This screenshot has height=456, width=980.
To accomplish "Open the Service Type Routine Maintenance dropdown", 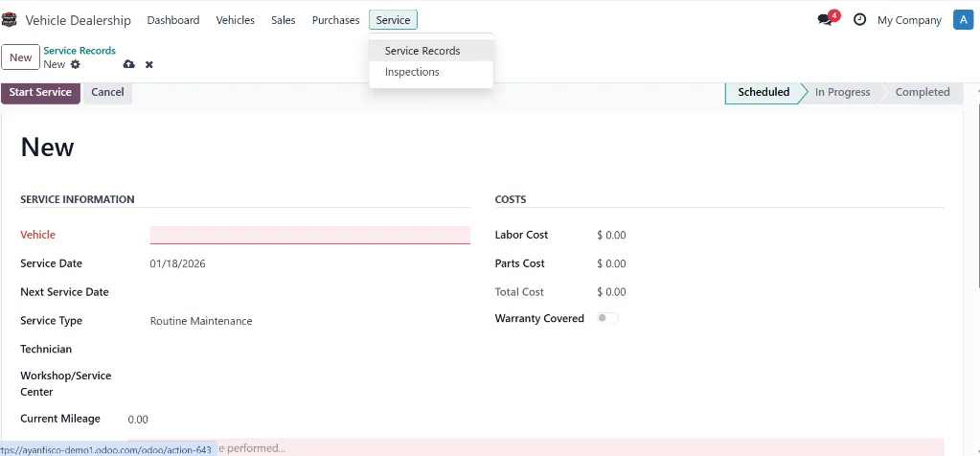I will pyautogui.click(x=310, y=321).
